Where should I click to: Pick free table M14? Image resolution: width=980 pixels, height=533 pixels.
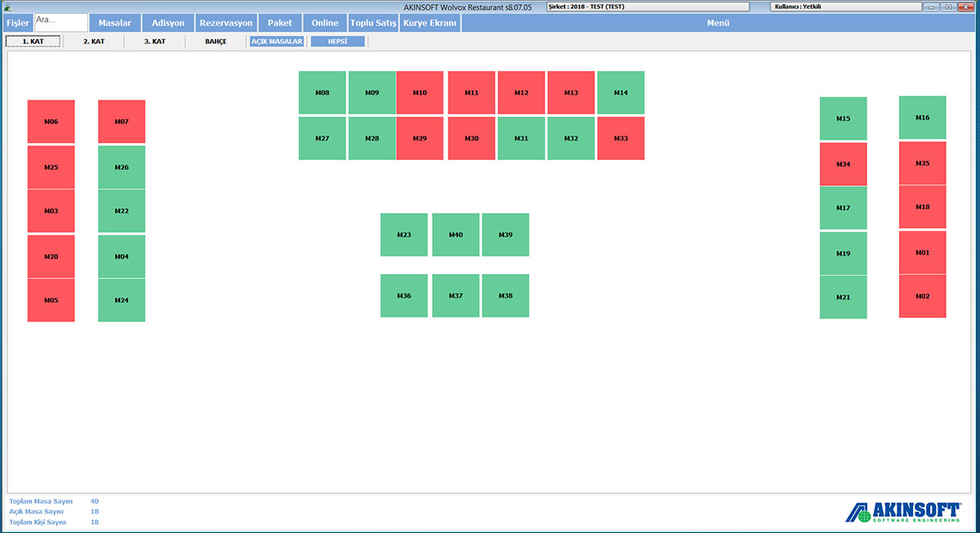[x=621, y=93]
